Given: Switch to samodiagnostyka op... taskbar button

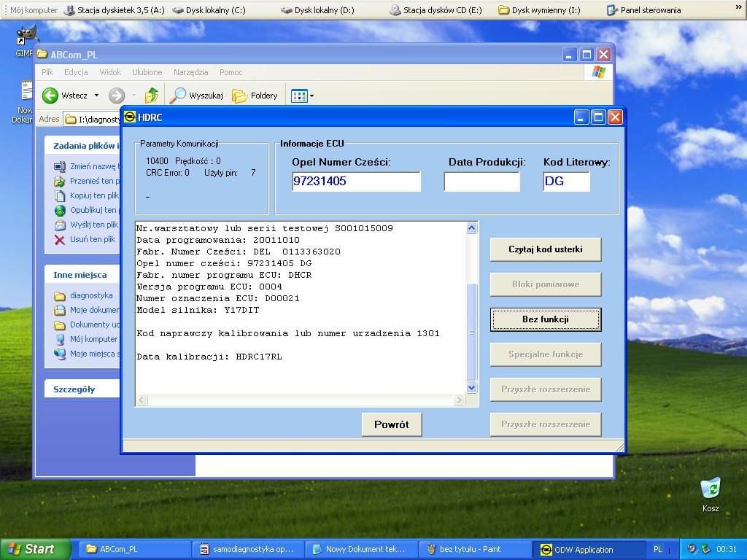Looking at the screenshot, I should click(x=248, y=549).
